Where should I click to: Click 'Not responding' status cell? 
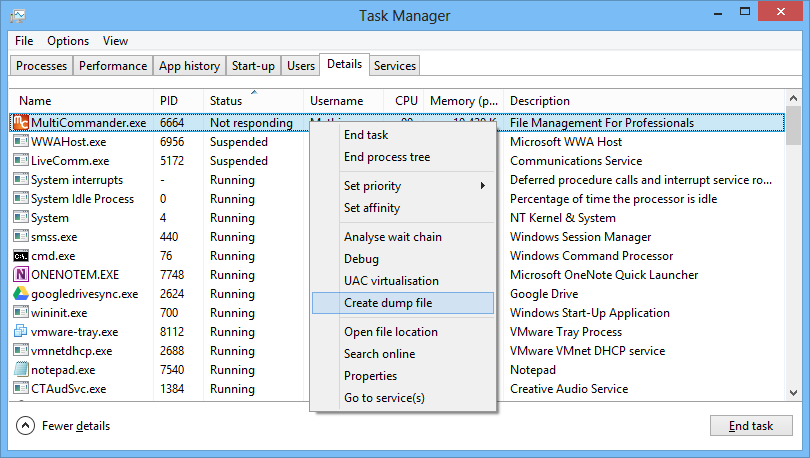[251, 123]
